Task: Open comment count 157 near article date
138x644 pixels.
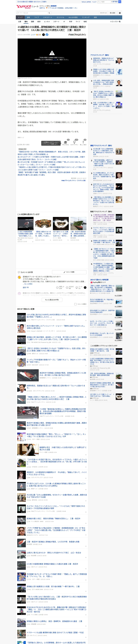Action: (x=33, y=35)
